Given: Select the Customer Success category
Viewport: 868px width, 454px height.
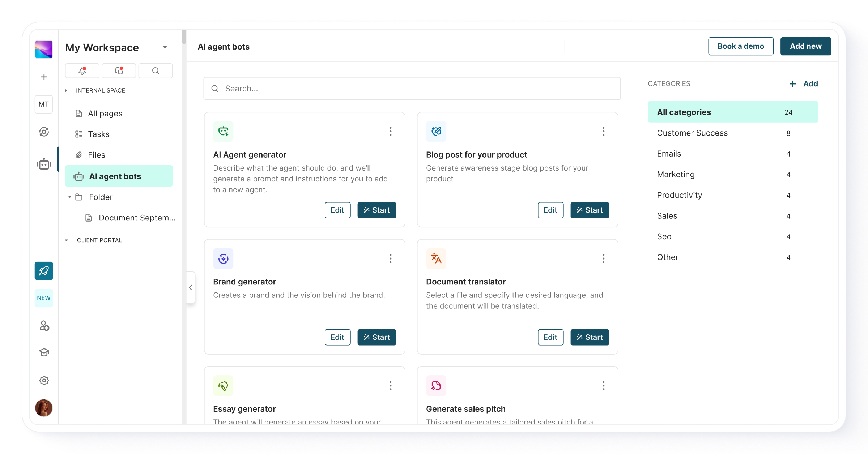Looking at the screenshot, I should [x=692, y=133].
